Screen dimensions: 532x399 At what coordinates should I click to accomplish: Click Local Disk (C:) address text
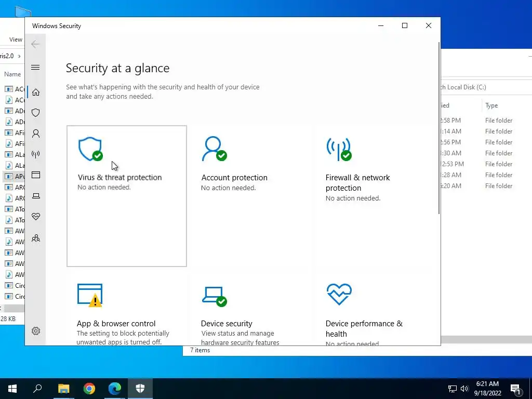coord(467,87)
